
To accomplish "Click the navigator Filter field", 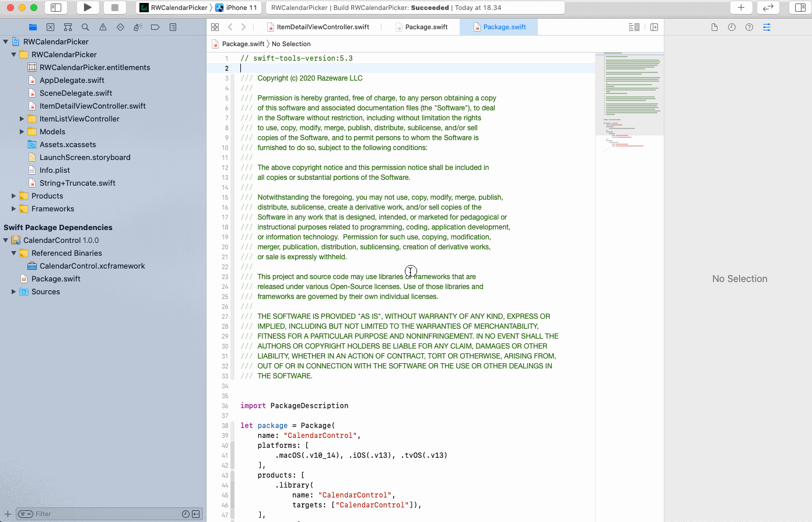I will (109, 514).
